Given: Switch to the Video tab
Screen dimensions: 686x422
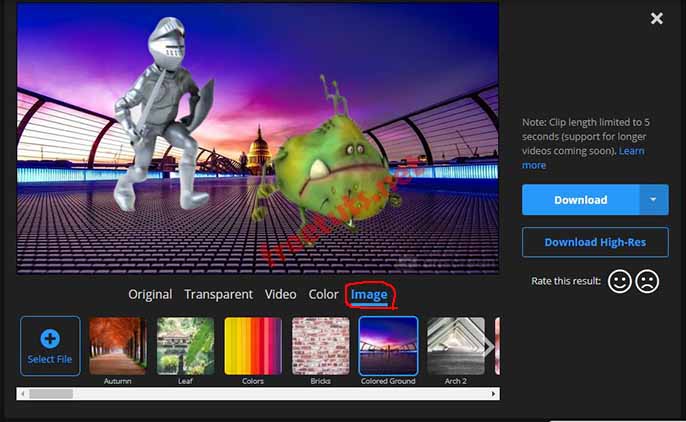Looking at the screenshot, I should coord(280,294).
